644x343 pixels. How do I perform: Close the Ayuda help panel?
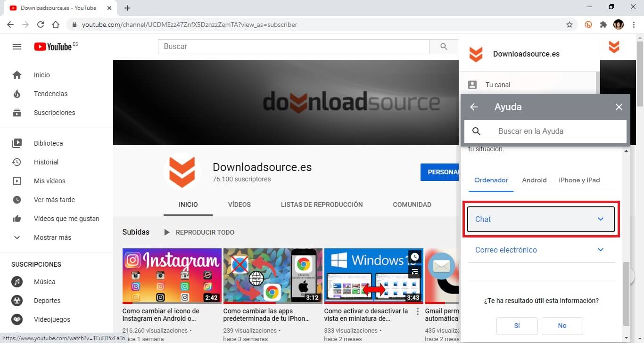(x=619, y=107)
